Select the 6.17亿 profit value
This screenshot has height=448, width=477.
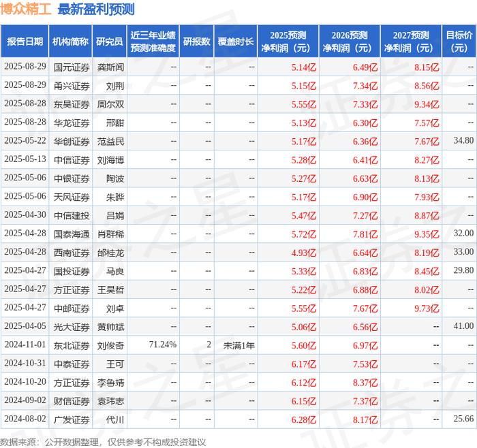click(x=304, y=364)
